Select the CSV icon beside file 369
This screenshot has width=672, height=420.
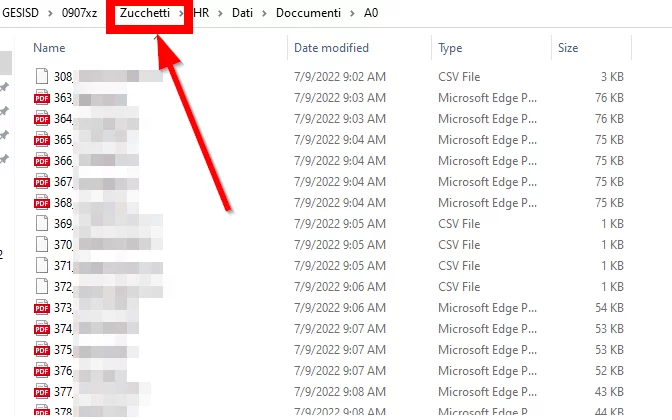(x=42, y=224)
